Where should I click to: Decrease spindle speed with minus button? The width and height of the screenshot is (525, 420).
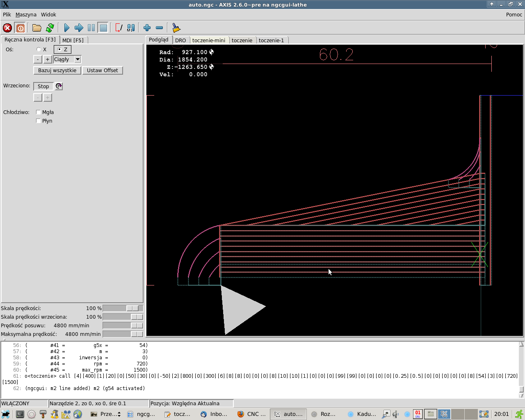coord(38,98)
